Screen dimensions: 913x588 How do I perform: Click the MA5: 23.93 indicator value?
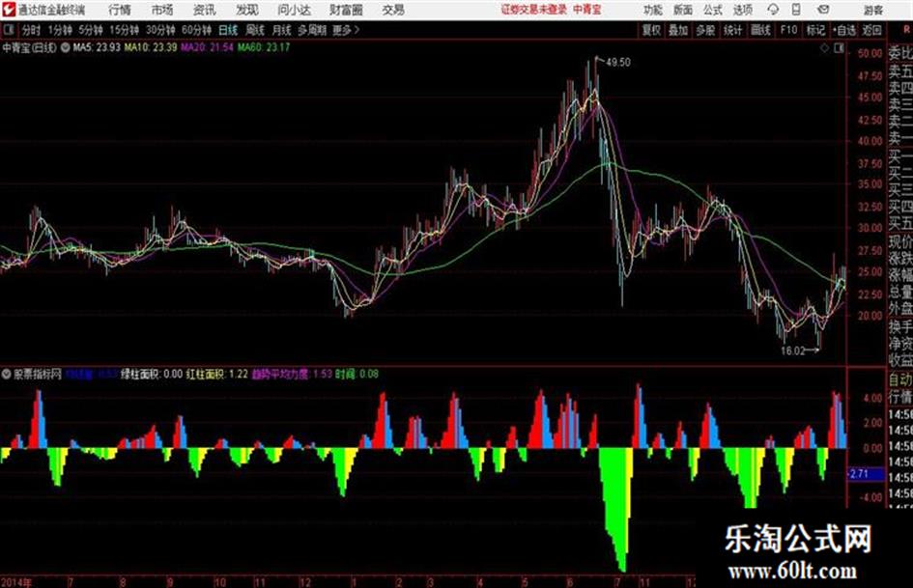coord(97,47)
